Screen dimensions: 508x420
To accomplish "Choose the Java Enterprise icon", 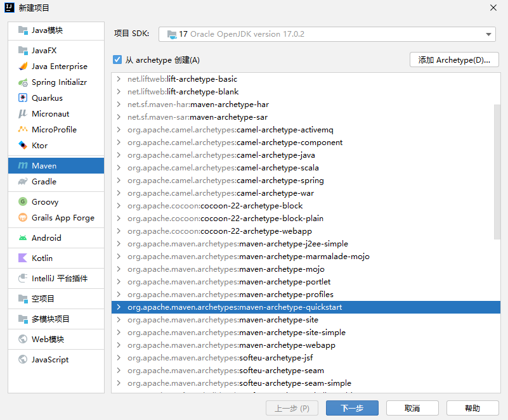I will click(23, 67).
